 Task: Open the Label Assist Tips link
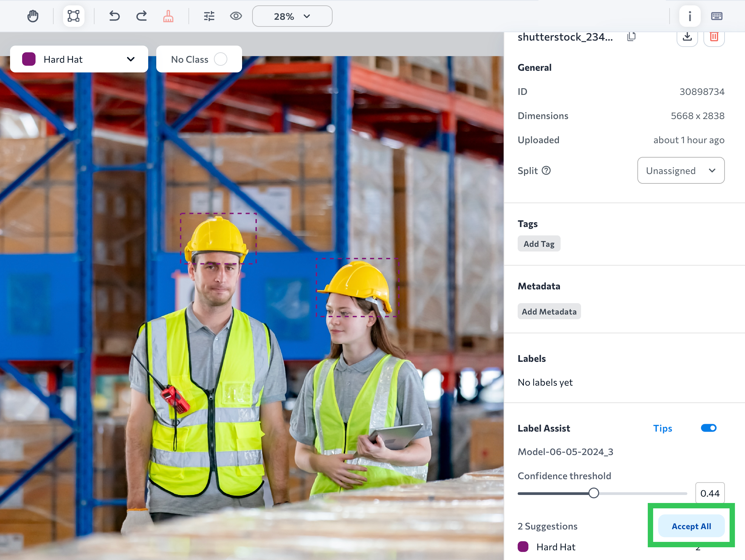point(662,428)
